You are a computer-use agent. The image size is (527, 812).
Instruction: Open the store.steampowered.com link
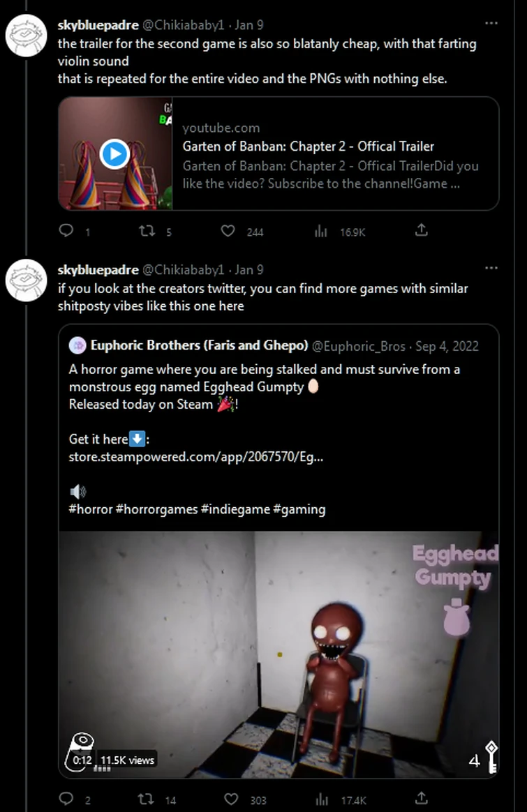click(195, 458)
